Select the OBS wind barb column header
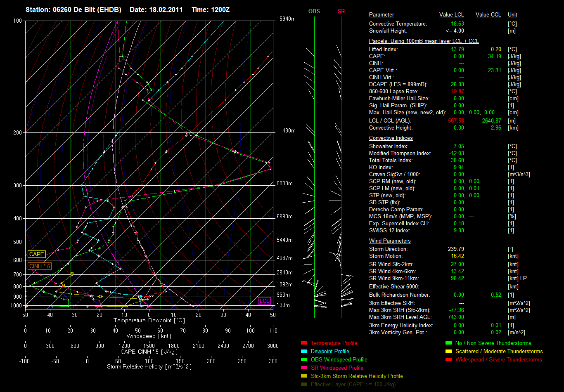This screenshot has width=564, height=392. pyautogui.click(x=314, y=11)
